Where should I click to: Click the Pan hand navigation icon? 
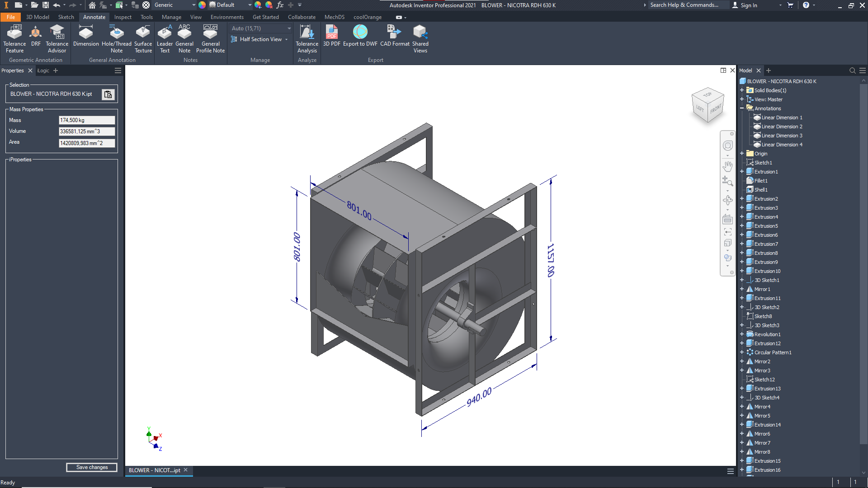[x=727, y=166]
